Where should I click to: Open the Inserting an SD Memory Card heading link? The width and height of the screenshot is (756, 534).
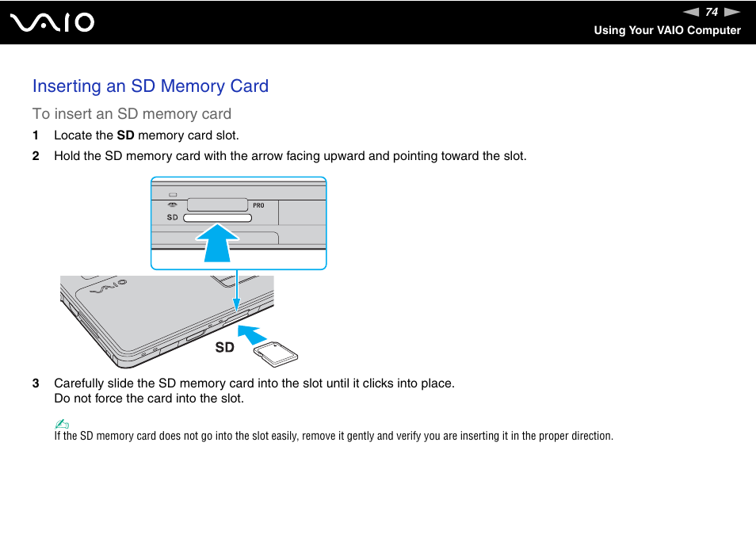(150, 86)
